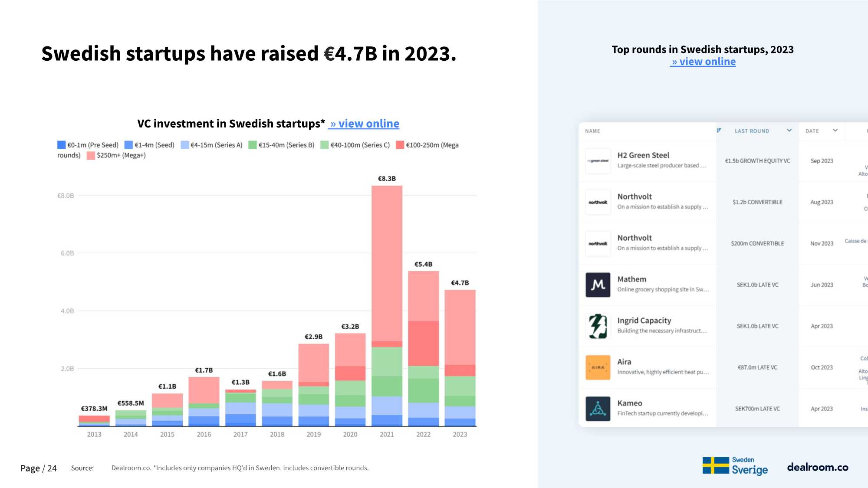Toggle the Series B legend entry
This screenshot has height=488, width=868.
click(x=281, y=145)
